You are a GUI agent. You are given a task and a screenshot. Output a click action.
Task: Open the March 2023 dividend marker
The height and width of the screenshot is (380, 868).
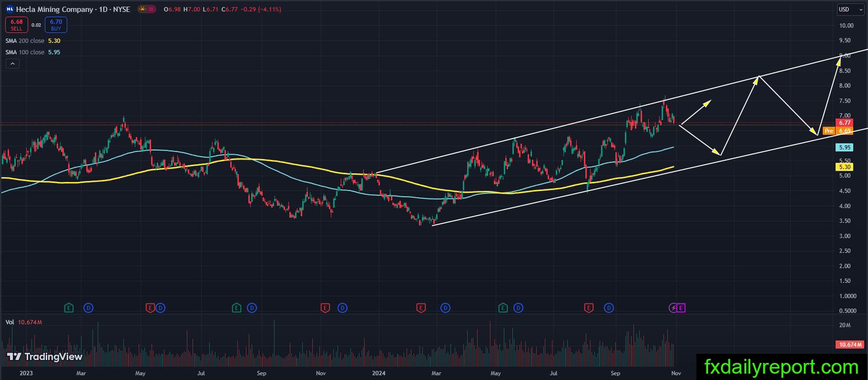(88, 308)
